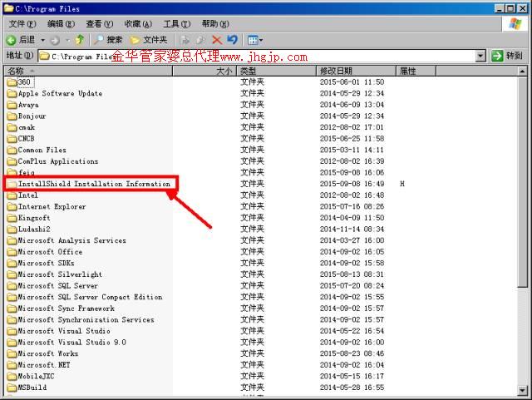Sort by Attributes (属性) column header
Image resolution: width=532 pixels, height=400 pixels.
pos(416,71)
